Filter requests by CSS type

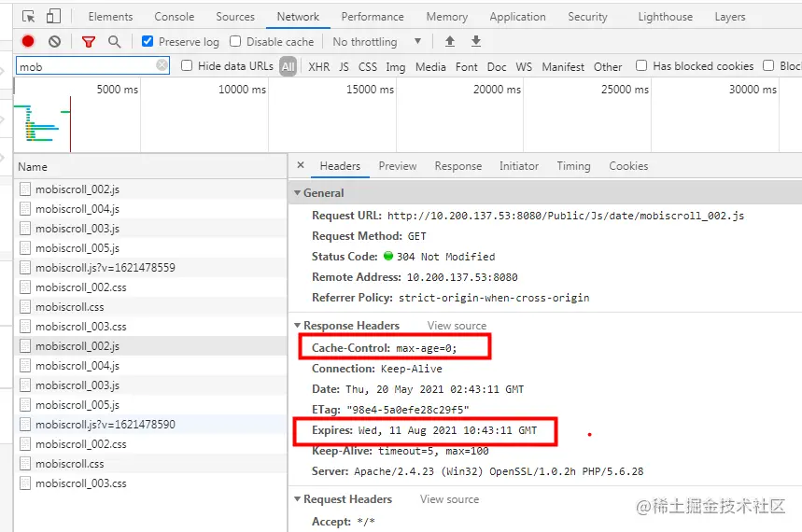click(368, 67)
